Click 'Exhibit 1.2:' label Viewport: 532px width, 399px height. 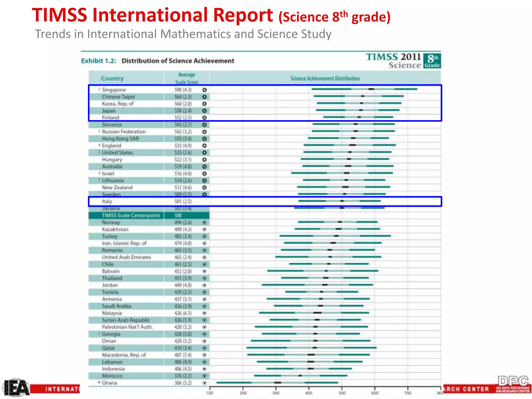click(x=99, y=61)
